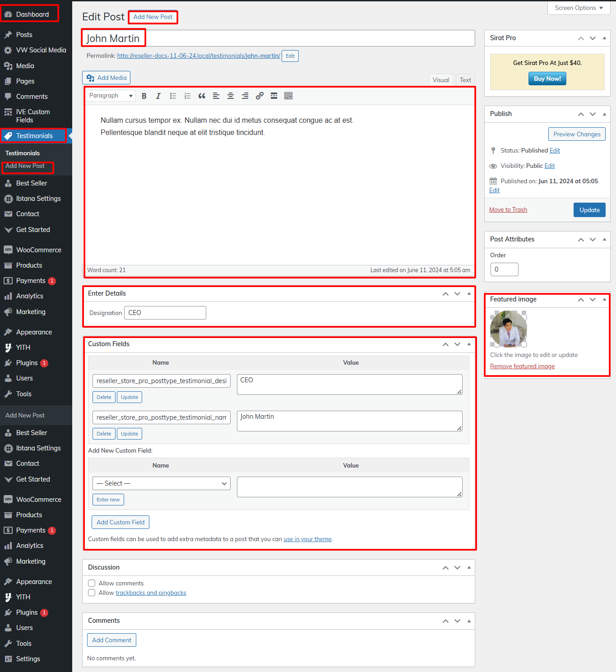
Task: Open WooCommerce in the sidebar menu
Action: 38,250
